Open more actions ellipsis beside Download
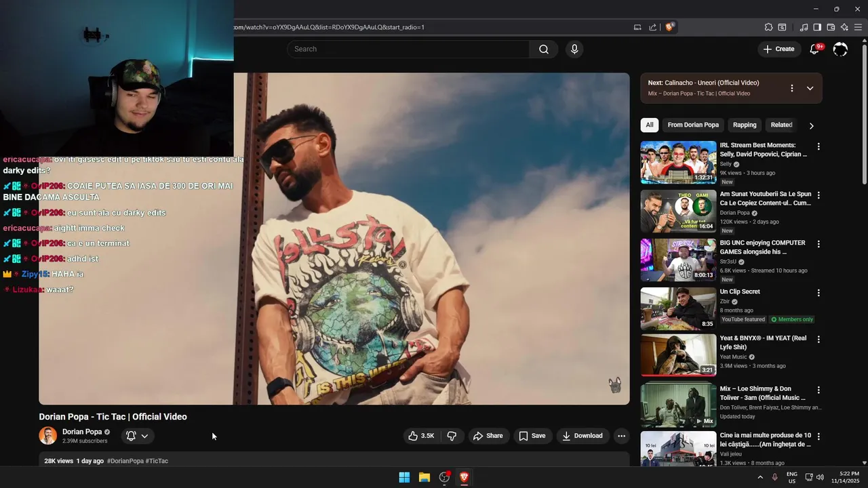Screen dimensions: 868x488 621,436
